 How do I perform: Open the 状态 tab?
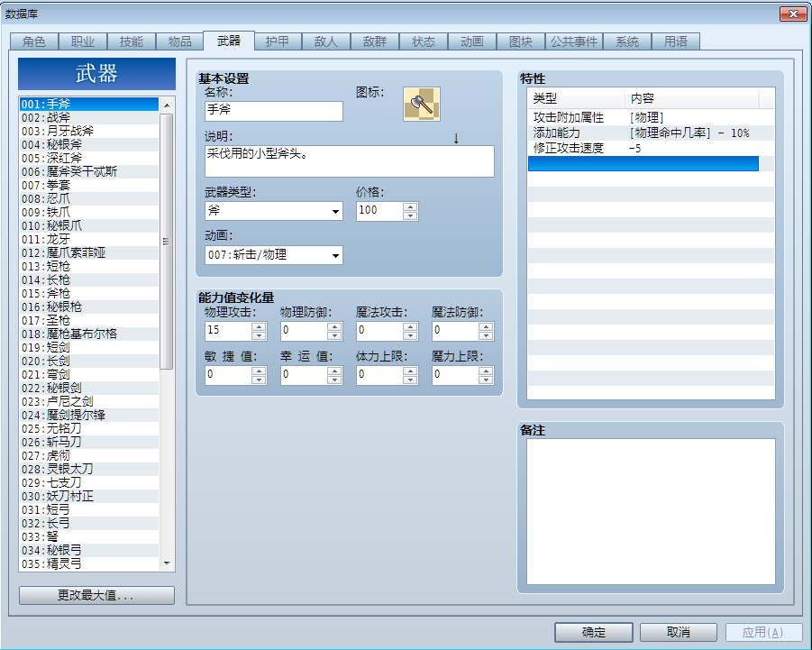coord(424,41)
